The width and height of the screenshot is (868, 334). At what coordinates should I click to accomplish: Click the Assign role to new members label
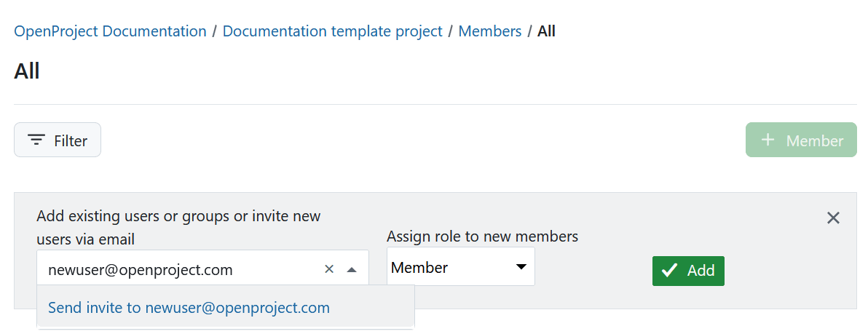tap(482, 236)
